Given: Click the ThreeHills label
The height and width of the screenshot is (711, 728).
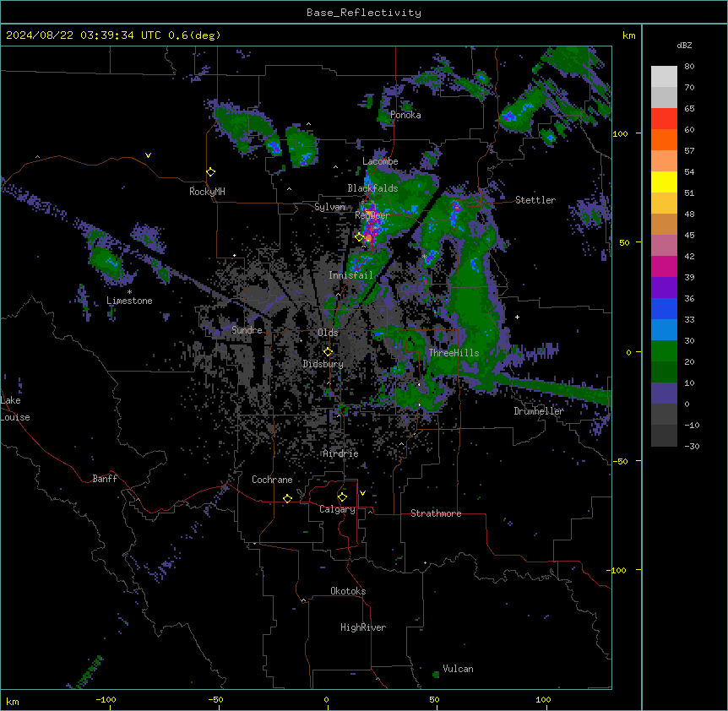Looking at the screenshot, I should (x=454, y=353).
